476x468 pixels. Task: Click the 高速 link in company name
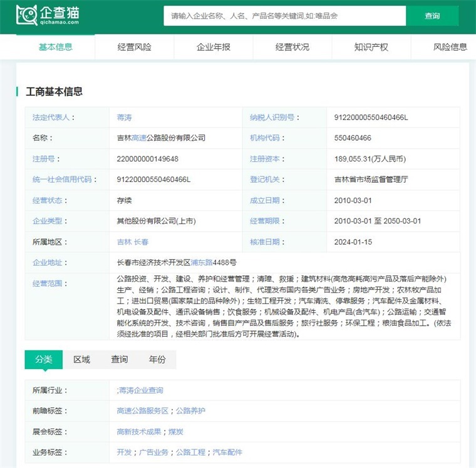pyautogui.click(x=139, y=138)
